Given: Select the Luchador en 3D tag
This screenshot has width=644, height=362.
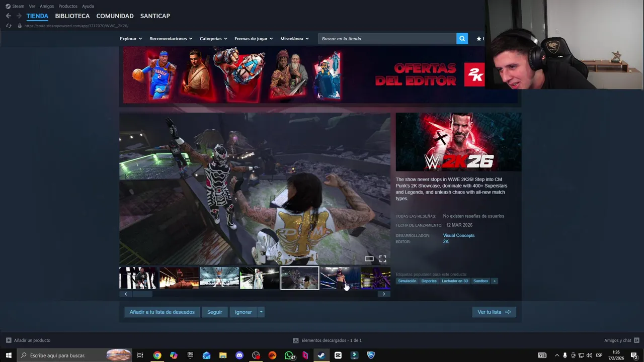Looking at the screenshot, I should pyautogui.click(x=455, y=281).
